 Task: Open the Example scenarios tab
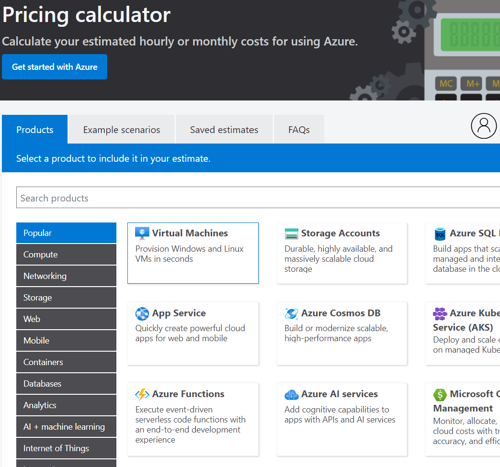pos(122,129)
